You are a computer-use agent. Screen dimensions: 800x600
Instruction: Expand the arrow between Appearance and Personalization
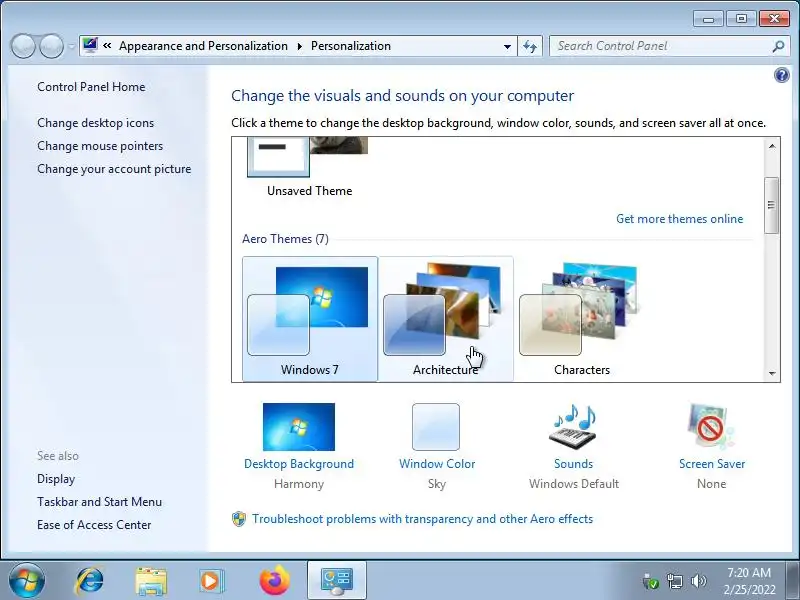[299, 46]
